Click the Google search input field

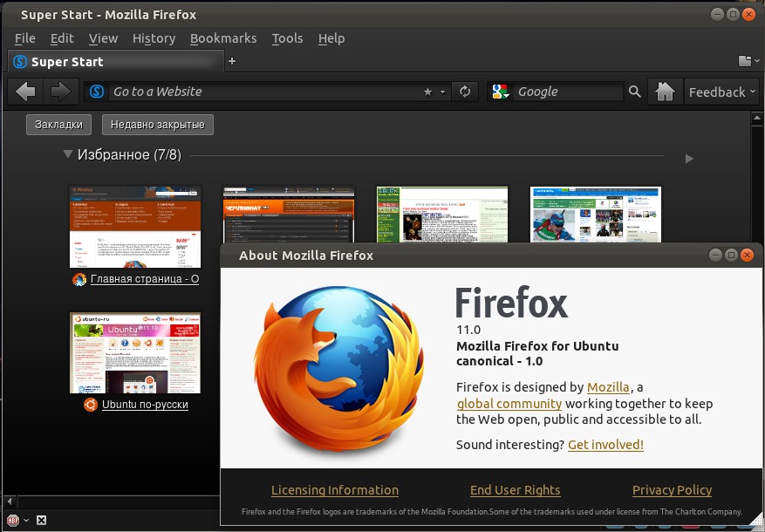click(569, 92)
